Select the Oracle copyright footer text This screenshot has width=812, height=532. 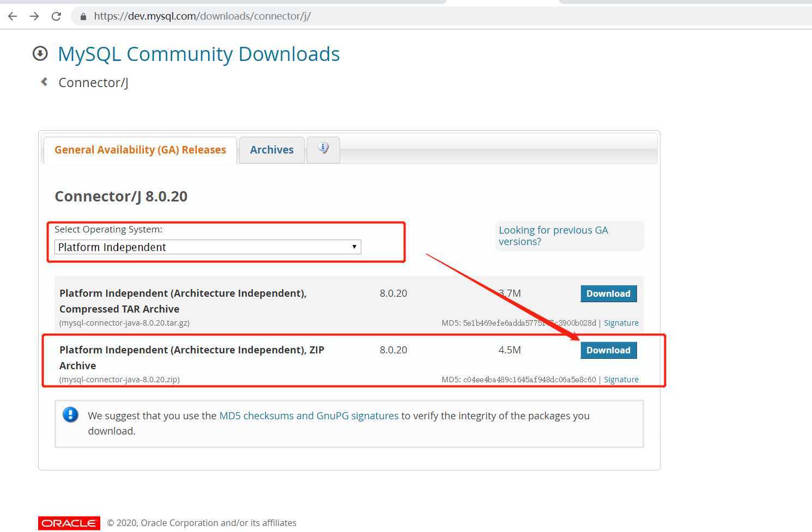click(202, 523)
